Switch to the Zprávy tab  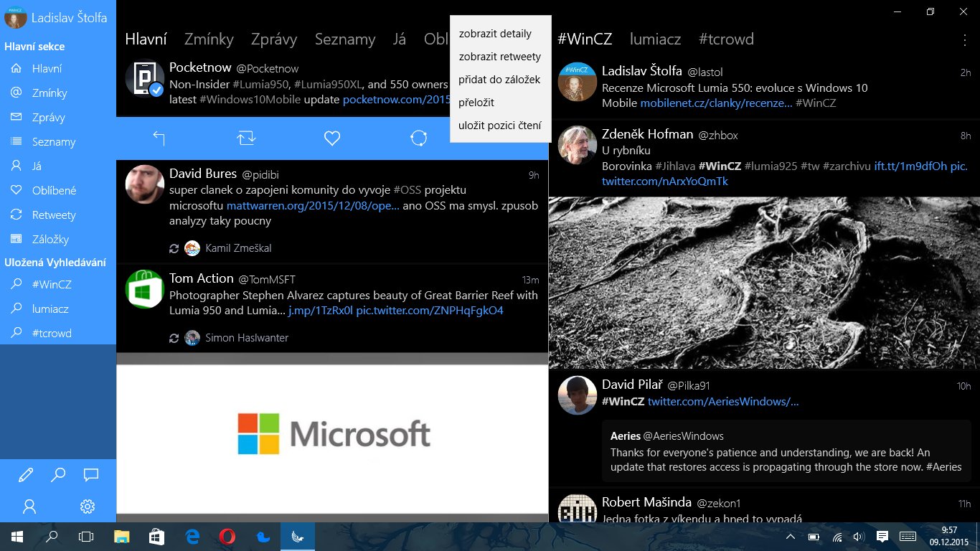[274, 39]
